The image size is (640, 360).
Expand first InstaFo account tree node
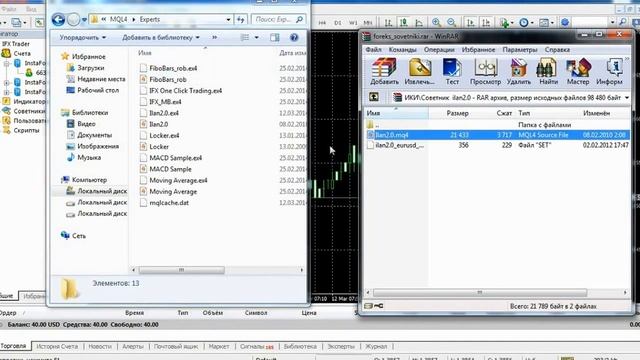[7, 64]
